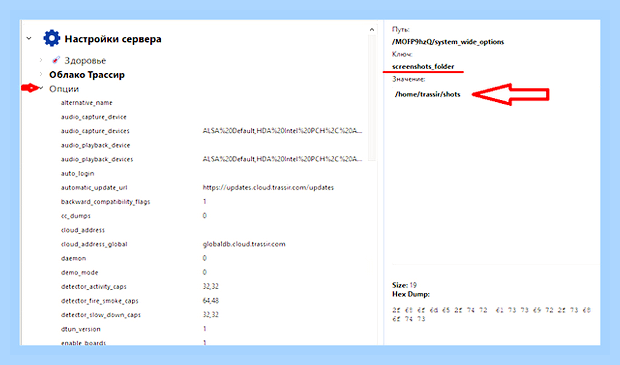Image resolution: width=620 pixels, height=365 pixels.
Task: Open the Облако Трассир item
Action: click(x=87, y=75)
